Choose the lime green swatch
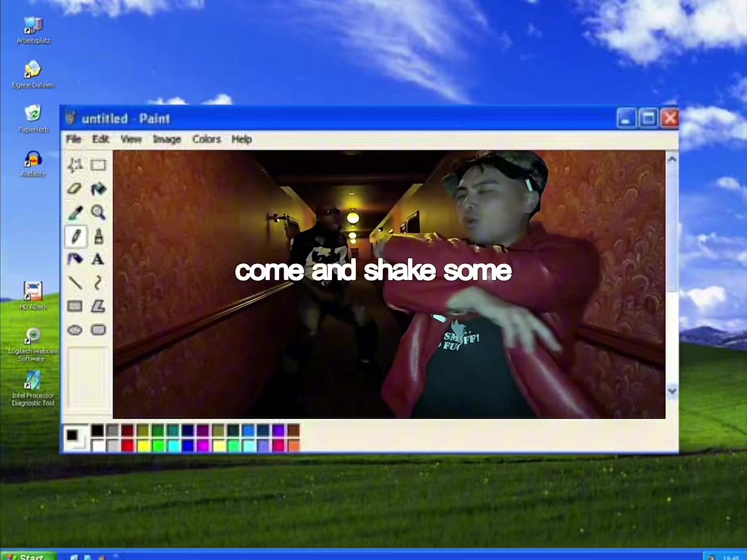The width and height of the screenshot is (747, 560). pyautogui.click(x=158, y=445)
